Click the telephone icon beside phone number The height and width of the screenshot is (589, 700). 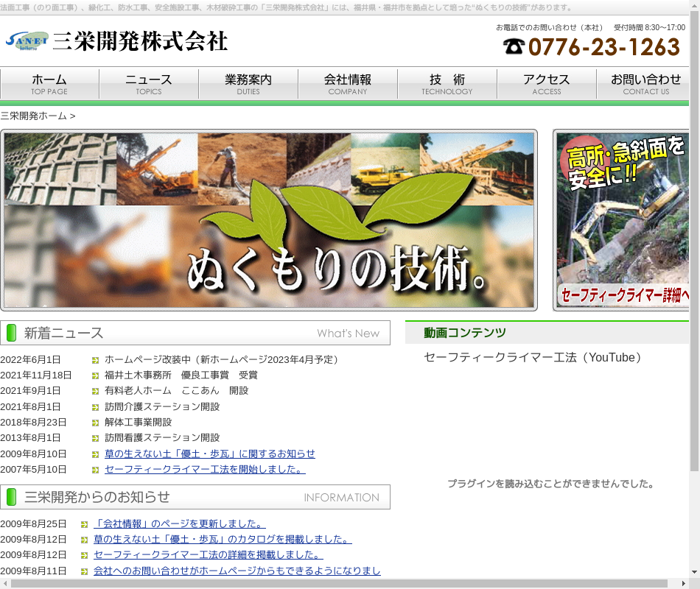[x=514, y=47]
